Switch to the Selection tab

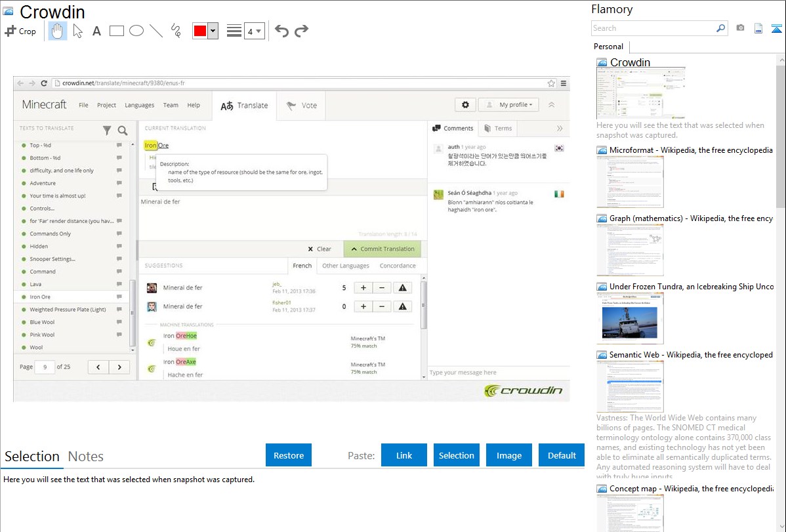pyautogui.click(x=32, y=457)
